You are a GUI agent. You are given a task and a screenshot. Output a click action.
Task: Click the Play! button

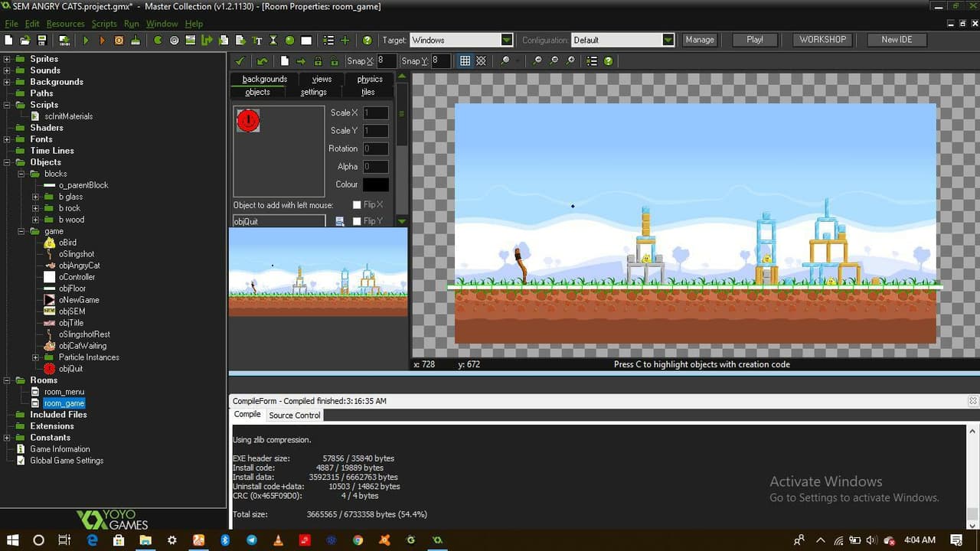click(x=755, y=40)
